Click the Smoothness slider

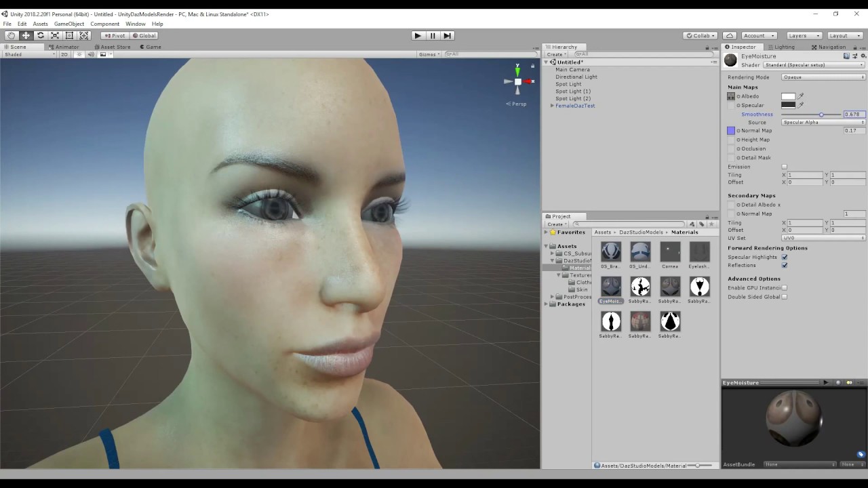pyautogui.click(x=812, y=115)
